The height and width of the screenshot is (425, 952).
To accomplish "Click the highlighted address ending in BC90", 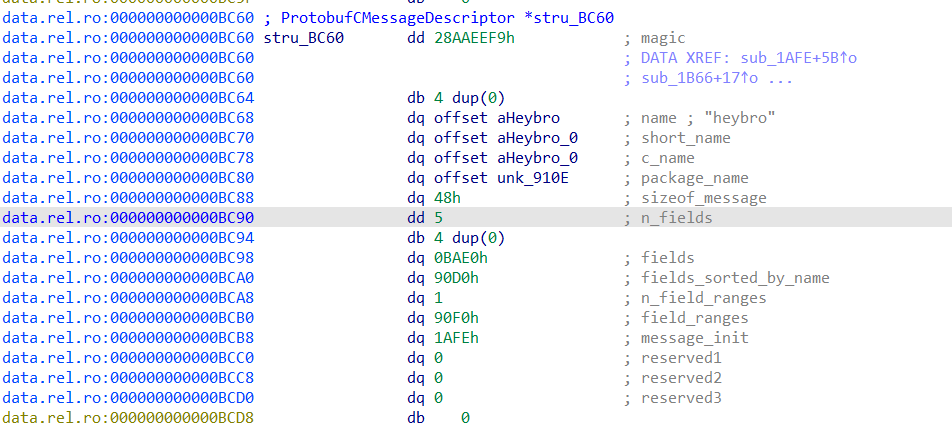I will pyautogui.click(x=129, y=218).
